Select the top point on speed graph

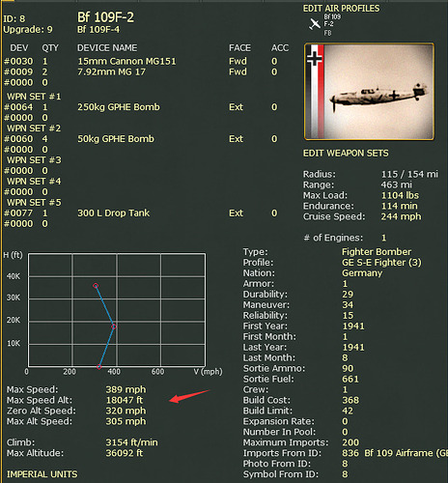(x=96, y=286)
